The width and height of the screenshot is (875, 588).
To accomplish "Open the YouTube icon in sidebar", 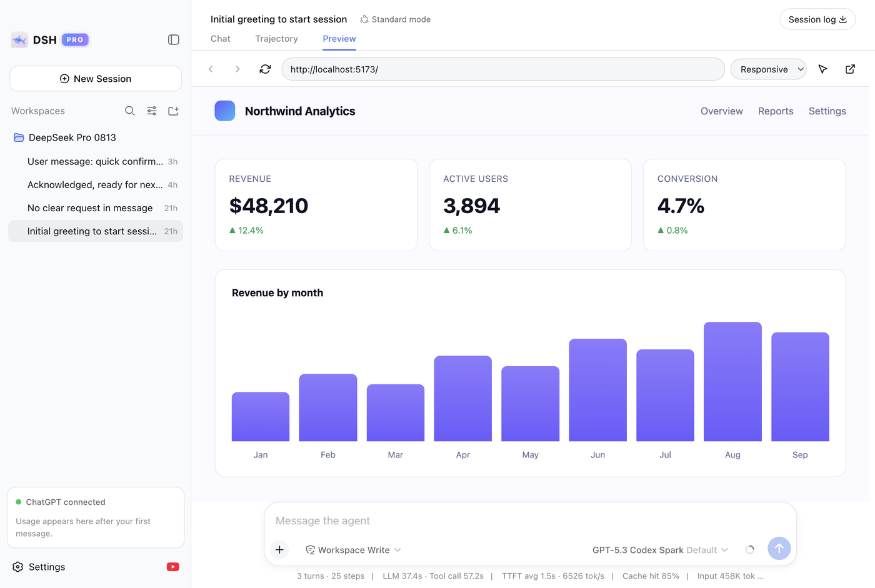I will click(x=173, y=567).
